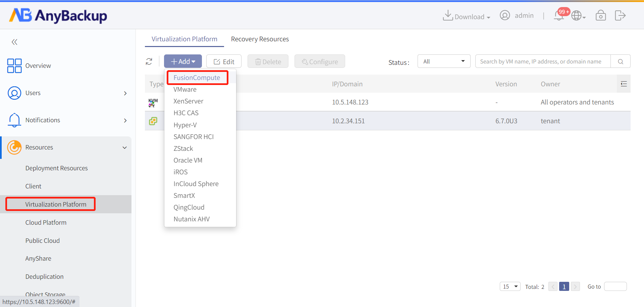The height and width of the screenshot is (307, 644).
Task: Click the Edit button
Action: [x=224, y=61]
